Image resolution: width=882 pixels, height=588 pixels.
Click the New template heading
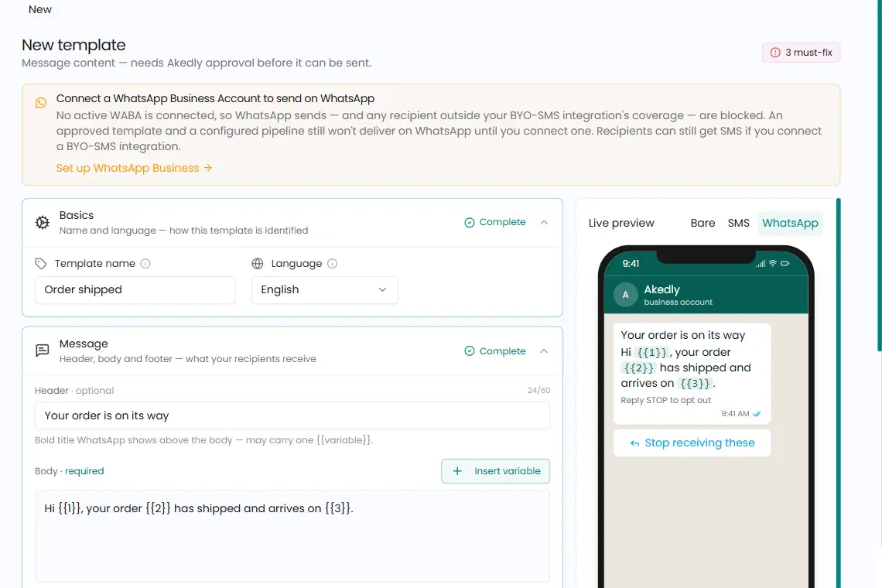click(73, 45)
